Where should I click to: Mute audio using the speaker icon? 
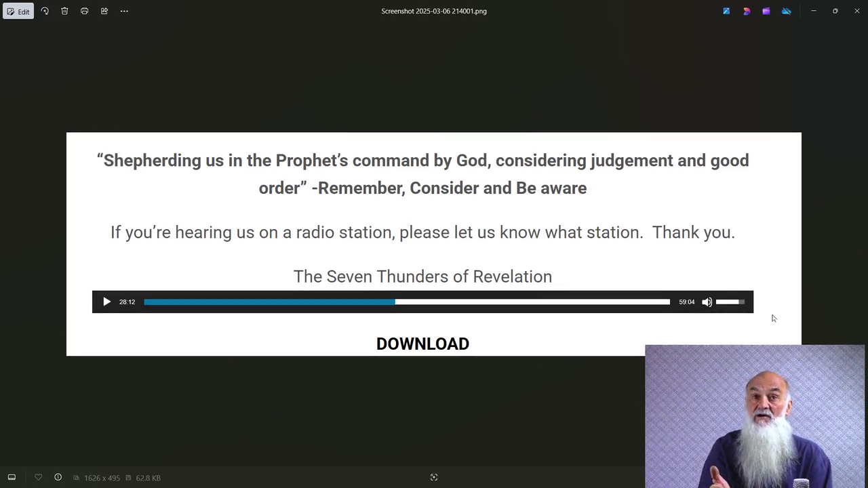pos(707,302)
